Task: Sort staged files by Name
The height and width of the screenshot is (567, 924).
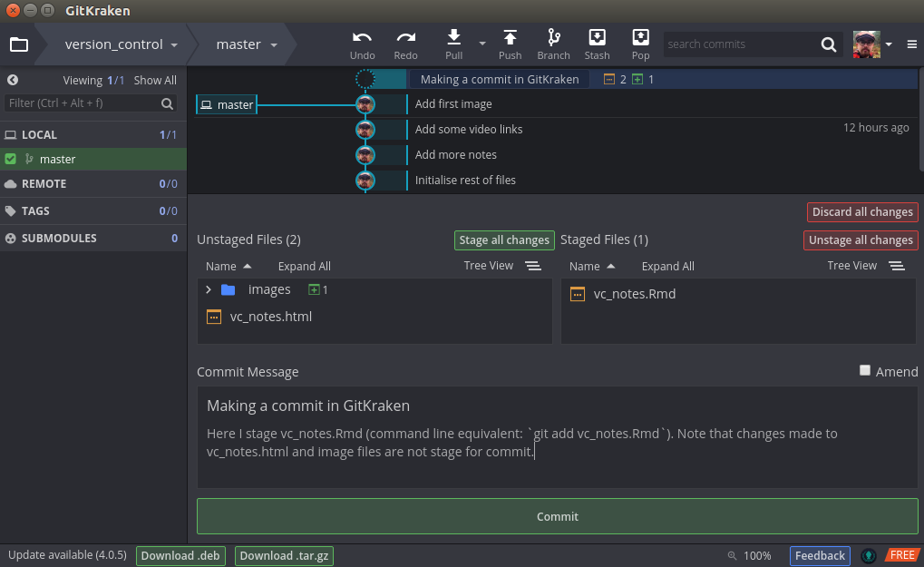Action: (591, 267)
